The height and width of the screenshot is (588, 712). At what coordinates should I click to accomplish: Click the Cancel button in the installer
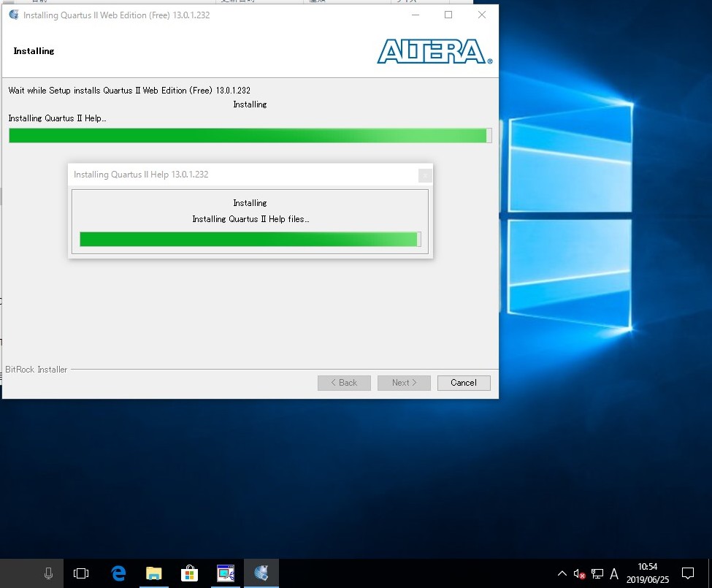click(464, 383)
